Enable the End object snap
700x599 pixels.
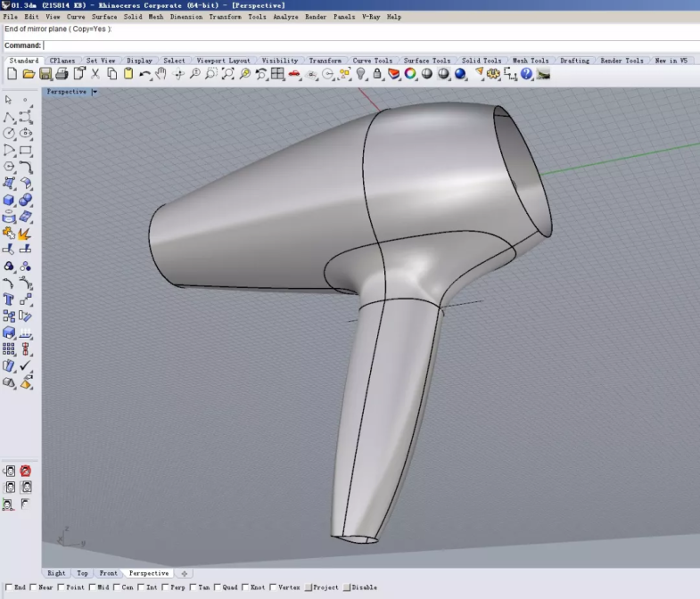[x=9, y=587]
